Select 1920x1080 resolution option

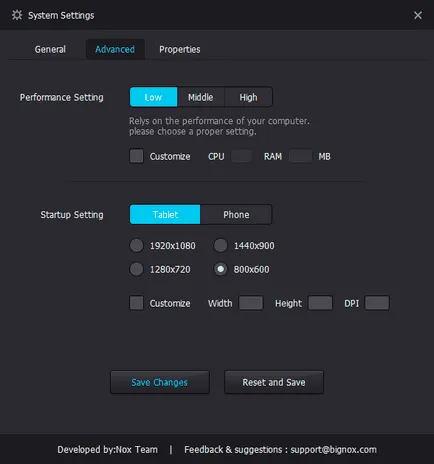click(x=136, y=246)
